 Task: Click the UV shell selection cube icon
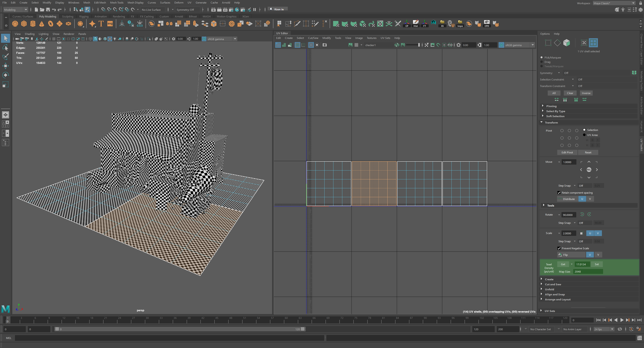coord(567,43)
